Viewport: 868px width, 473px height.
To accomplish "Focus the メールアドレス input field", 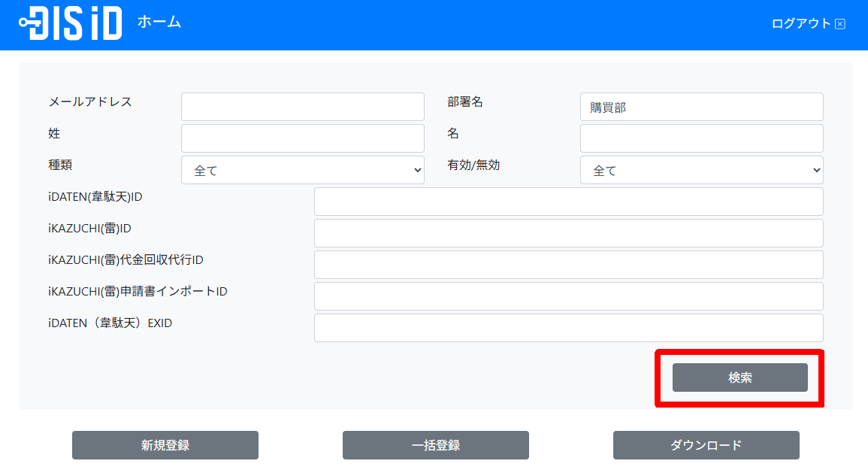I will point(302,107).
